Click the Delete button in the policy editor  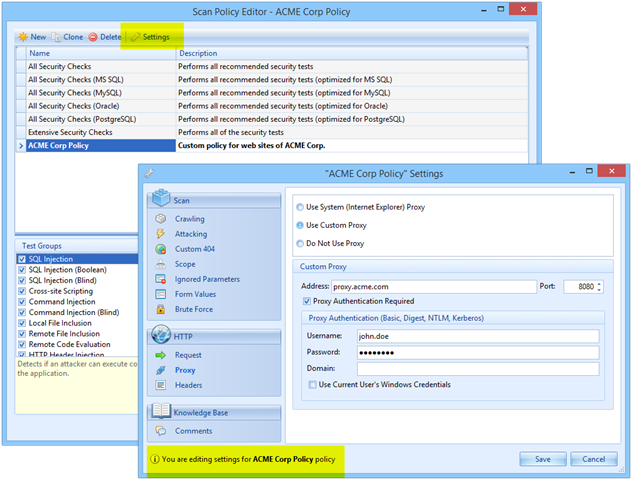(105, 37)
